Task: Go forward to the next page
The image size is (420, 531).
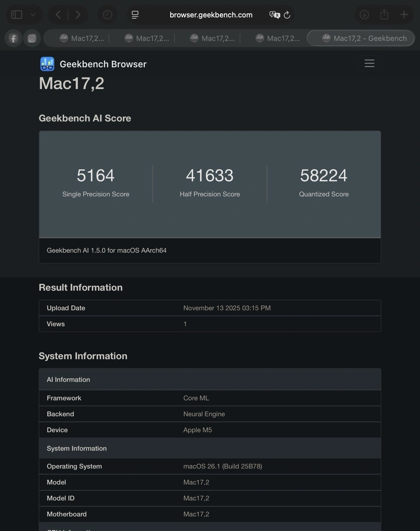Action: [78, 15]
